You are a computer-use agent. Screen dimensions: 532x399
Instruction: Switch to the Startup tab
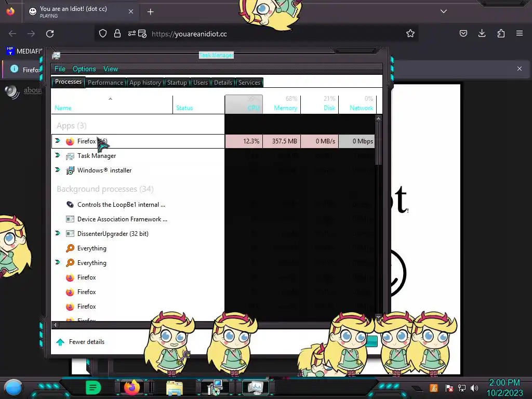pyautogui.click(x=177, y=83)
